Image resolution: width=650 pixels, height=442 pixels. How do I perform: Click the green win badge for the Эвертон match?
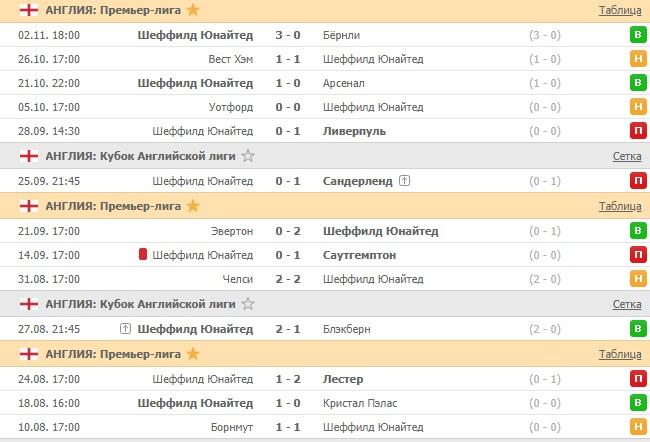[637, 231]
